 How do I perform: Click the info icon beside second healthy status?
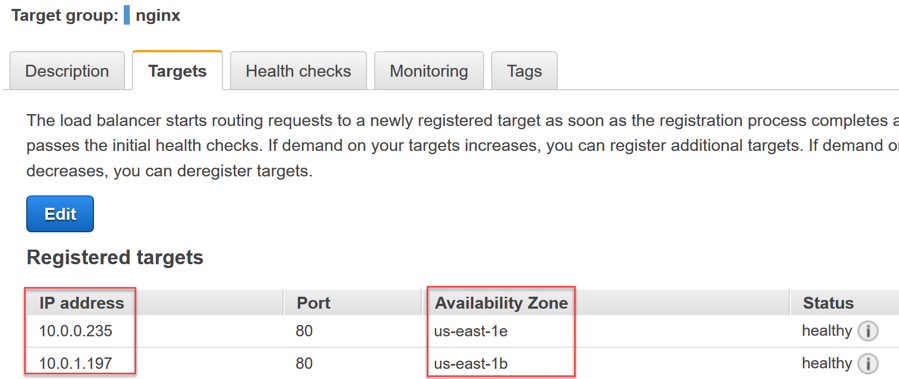coord(867,363)
